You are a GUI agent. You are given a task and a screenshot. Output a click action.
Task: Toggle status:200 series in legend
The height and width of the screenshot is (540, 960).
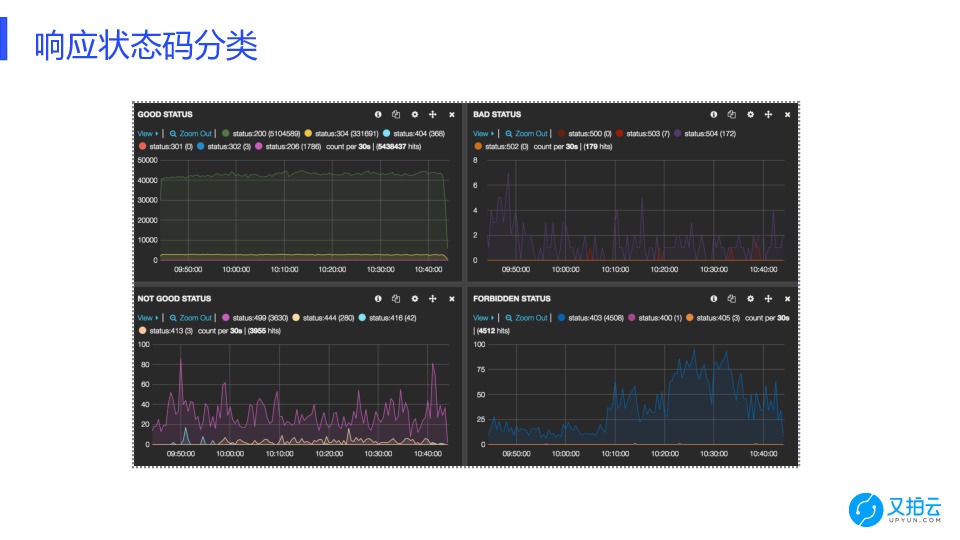click(261, 133)
